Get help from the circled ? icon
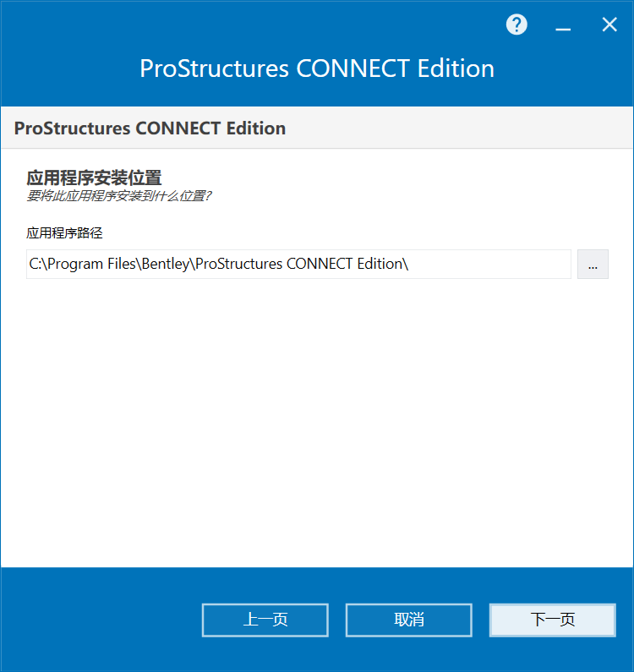This screenshot has width=634, height=672. (516, 25)
